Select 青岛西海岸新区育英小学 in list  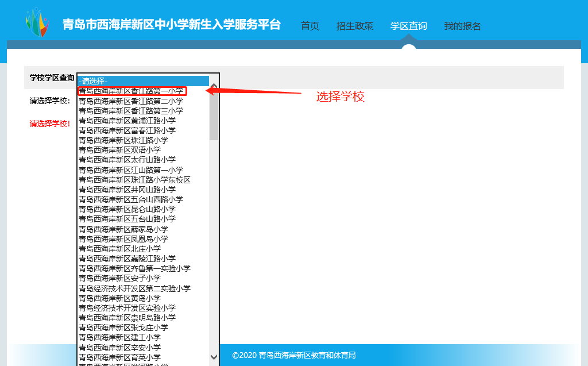143,357
